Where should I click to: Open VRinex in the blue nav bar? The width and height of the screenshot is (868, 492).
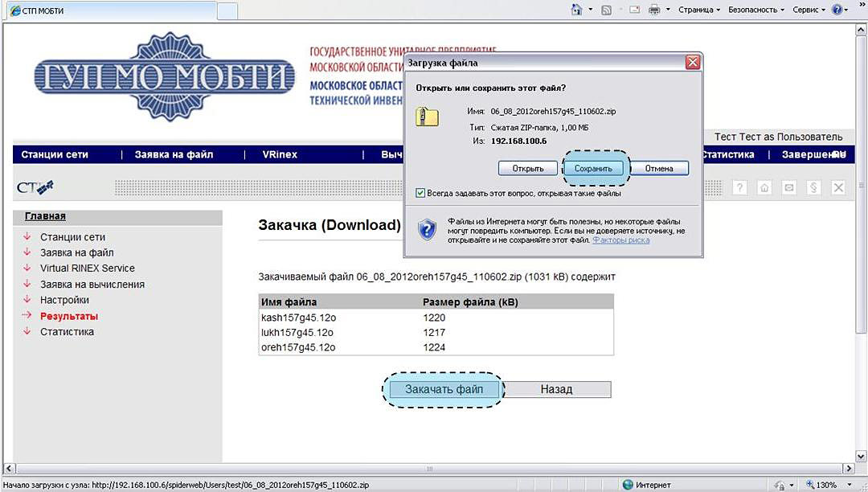tap(280, 154)
